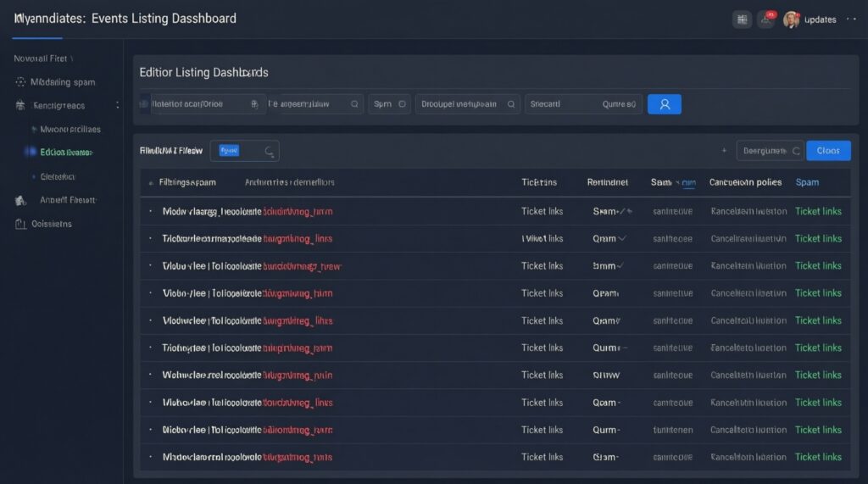Click the grid icon in the top bar
This screenshot has height=484, width=868.
743,19
